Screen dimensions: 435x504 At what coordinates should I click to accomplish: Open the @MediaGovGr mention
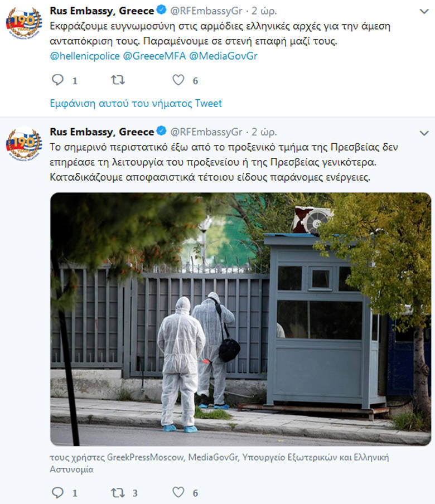pyautogui.click(x=223, y=56)
